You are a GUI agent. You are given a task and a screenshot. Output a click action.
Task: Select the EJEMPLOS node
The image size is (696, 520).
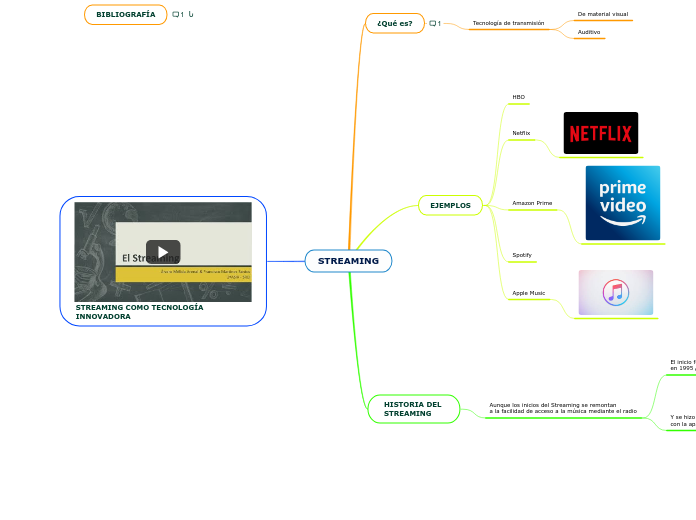[450, 205]
